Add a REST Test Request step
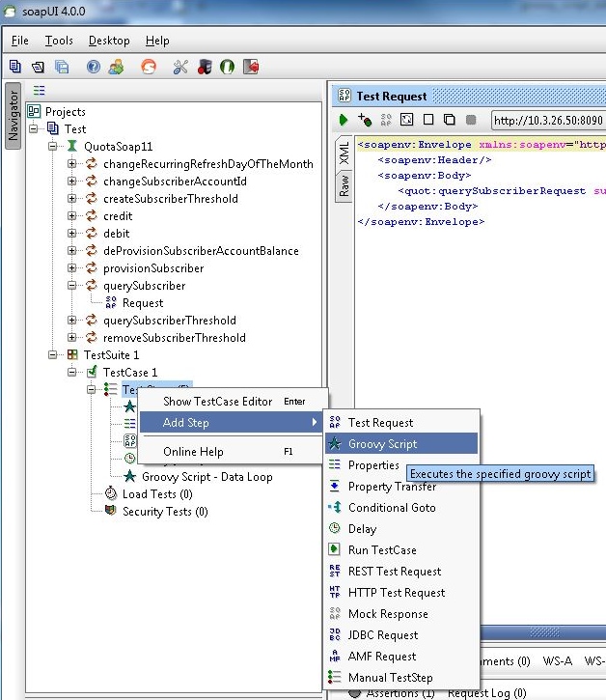Image resolution: width=606 pixels, height=700 pixels. click(x=401, y=572)
